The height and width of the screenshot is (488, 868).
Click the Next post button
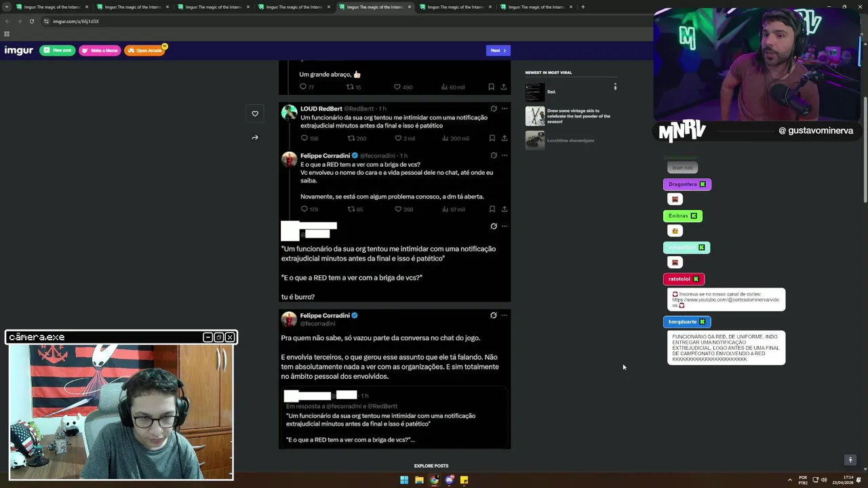(498, 50)
